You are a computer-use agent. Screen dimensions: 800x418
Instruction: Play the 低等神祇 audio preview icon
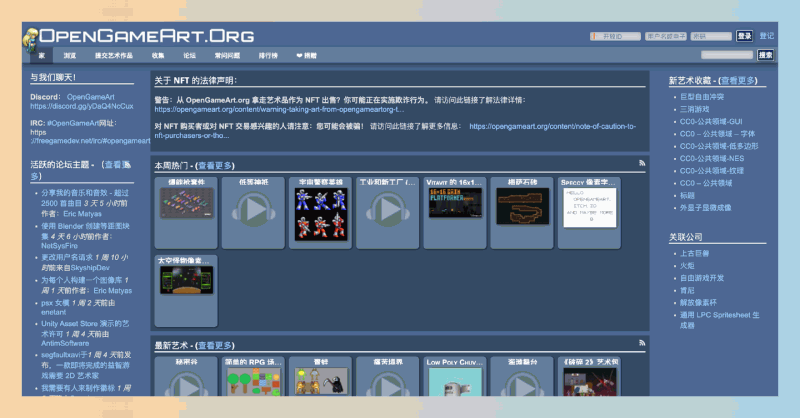(254, 209)
